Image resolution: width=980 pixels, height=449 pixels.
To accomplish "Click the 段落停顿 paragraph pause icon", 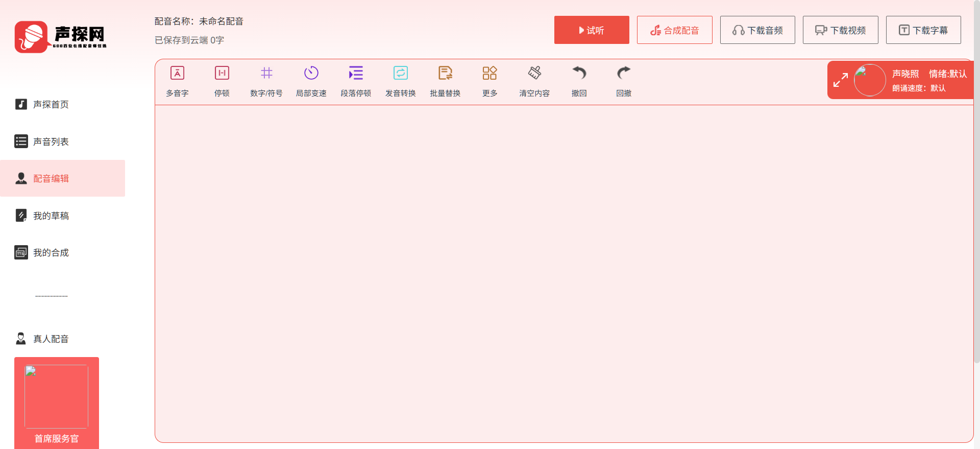I will pos(356,73).
